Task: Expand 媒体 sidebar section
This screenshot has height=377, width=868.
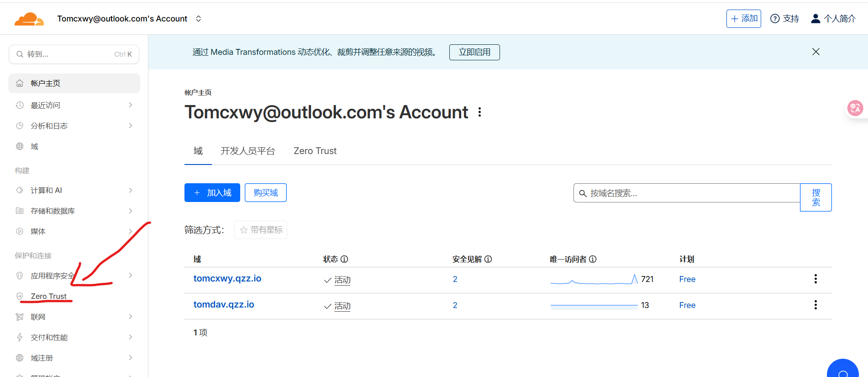Action: (74, 231)
